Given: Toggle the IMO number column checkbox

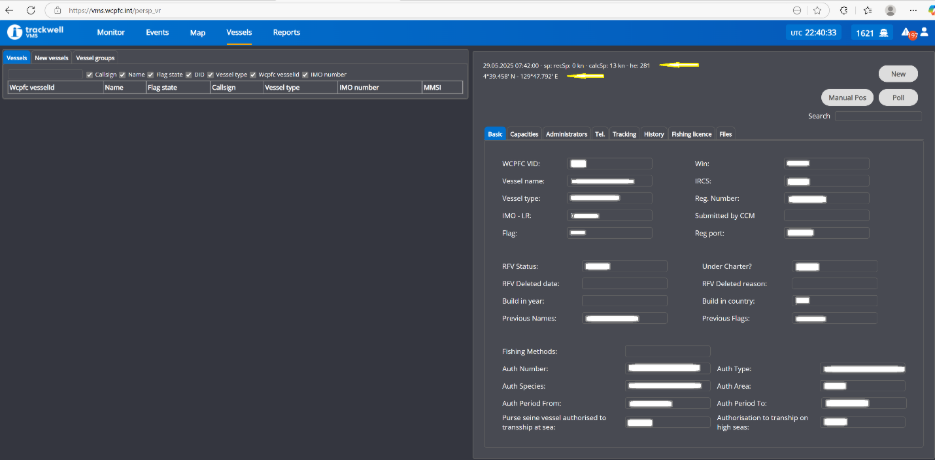Looking at the screenshot, I should (x=305, y=75).
